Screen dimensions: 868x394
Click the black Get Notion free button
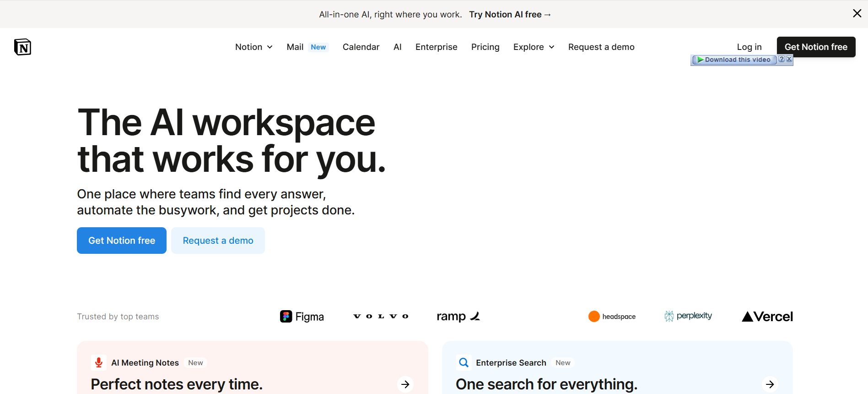816,47
